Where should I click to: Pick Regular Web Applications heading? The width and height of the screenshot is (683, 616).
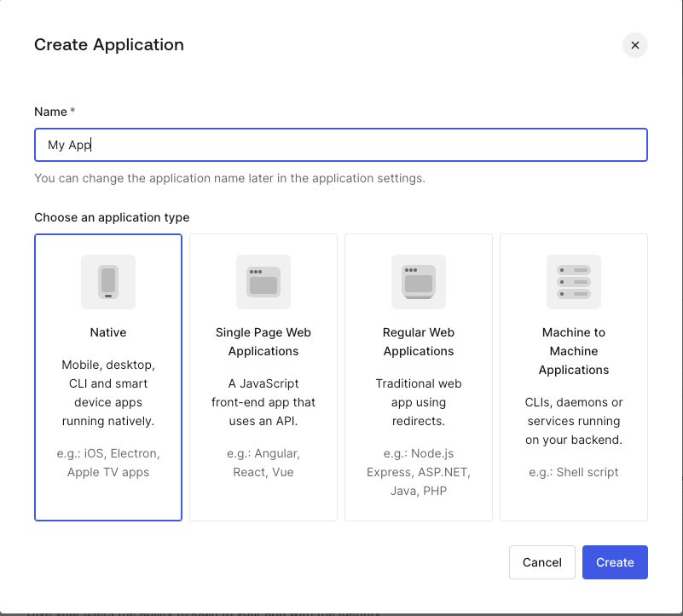418,342
